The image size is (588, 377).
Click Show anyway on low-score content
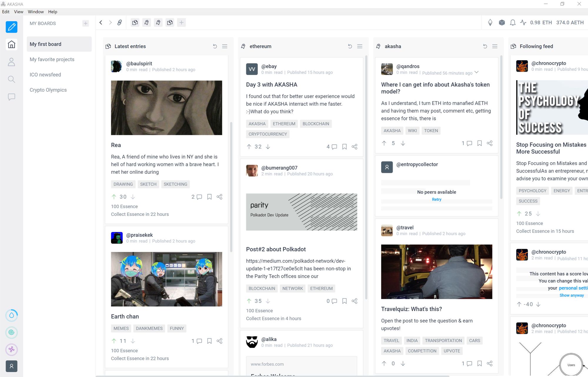[x=572, y=295]
